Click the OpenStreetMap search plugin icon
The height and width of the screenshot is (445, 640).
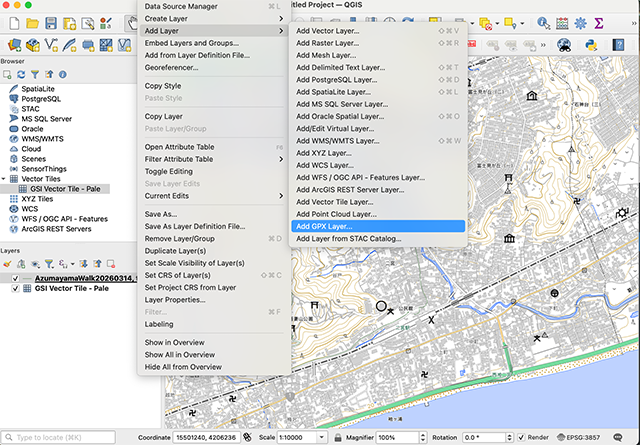[x=564, y=45]
